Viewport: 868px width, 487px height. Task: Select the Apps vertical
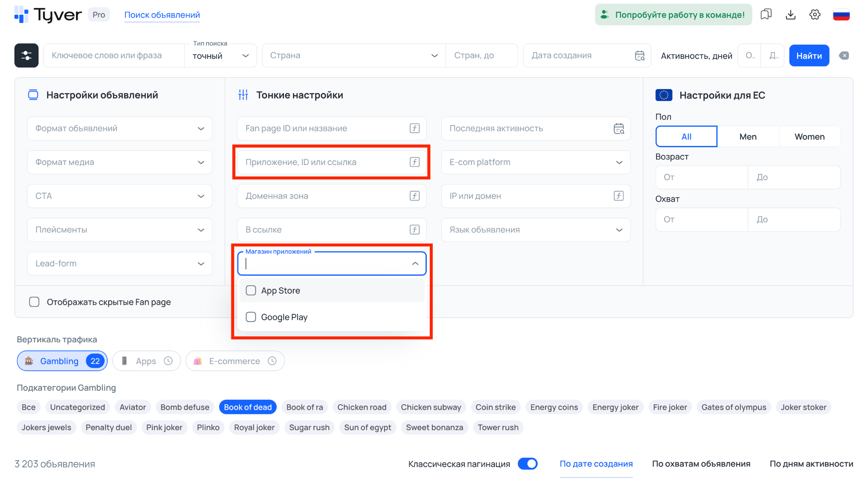147,361
